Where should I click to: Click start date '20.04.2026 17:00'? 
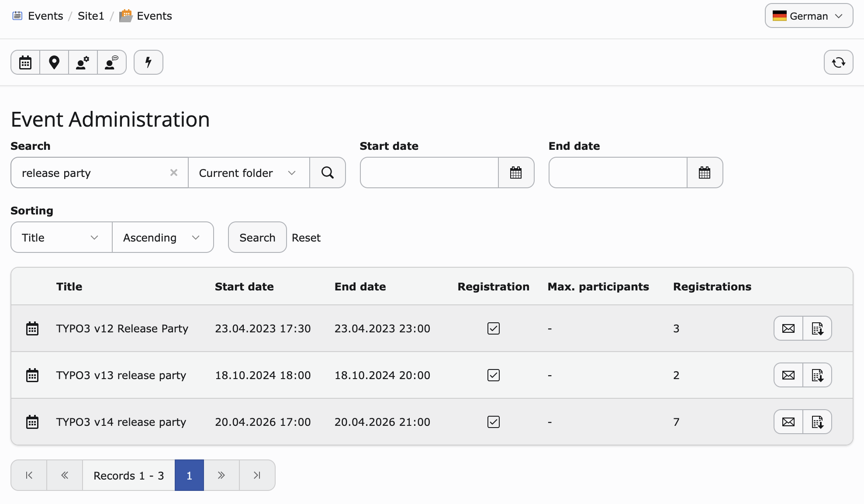click(x=263, y=422)
